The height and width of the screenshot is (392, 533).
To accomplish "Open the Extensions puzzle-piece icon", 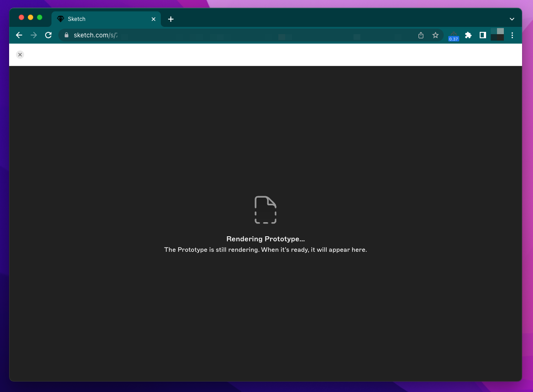I will click(x=468, y=35).
